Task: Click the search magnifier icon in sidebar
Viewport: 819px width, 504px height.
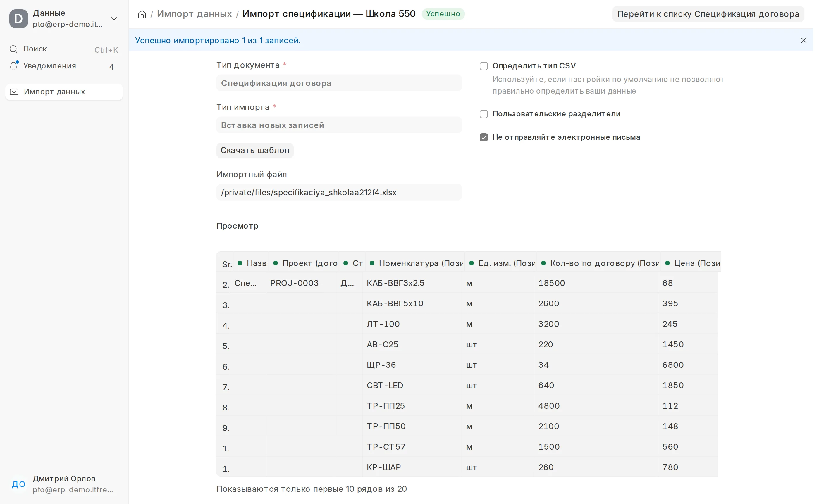Action: pyautogui.click(x=14, y=49)
